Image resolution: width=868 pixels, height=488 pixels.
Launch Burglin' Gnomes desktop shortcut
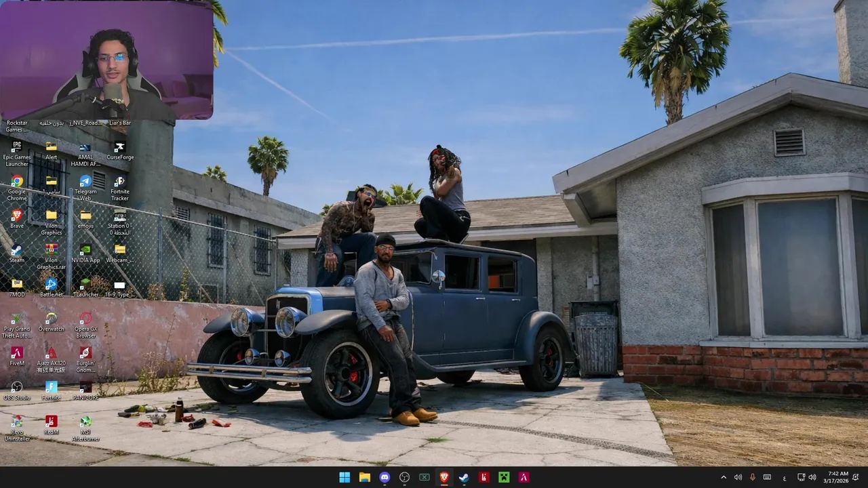[x=85, y=359]
